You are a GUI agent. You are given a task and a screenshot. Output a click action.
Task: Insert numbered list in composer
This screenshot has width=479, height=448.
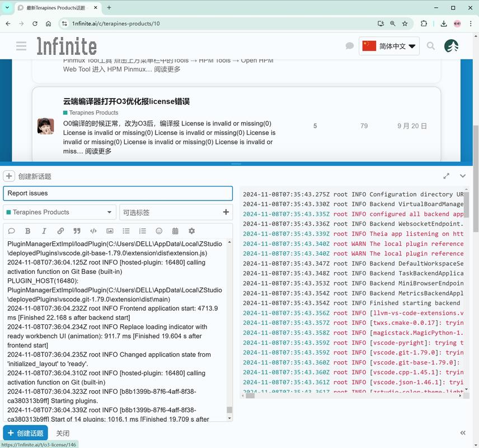143,231
